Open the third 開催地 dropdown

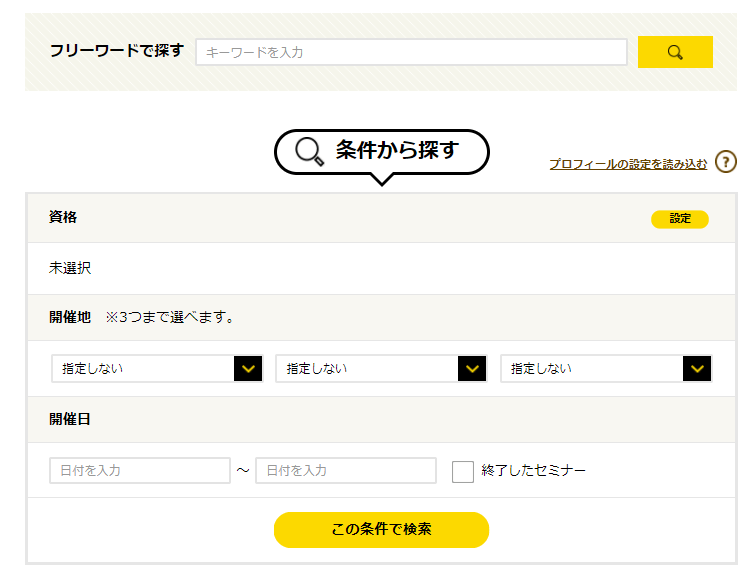tap(606, 369)
